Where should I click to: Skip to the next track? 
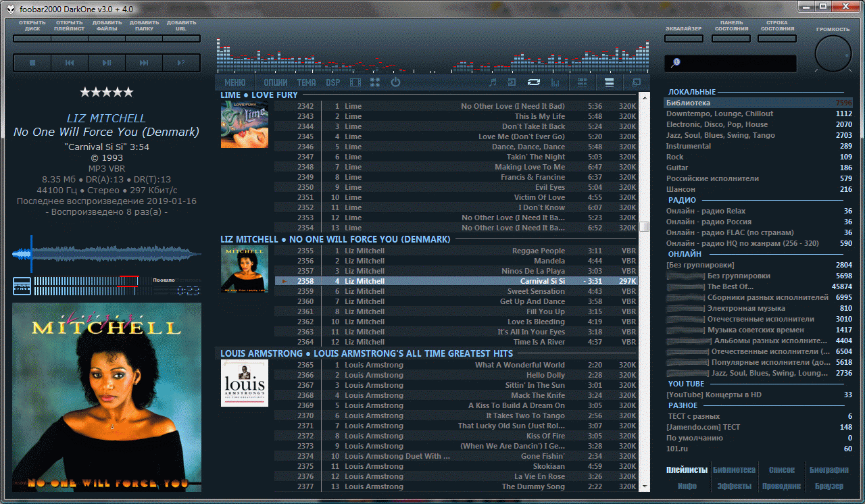pos(144,63)
